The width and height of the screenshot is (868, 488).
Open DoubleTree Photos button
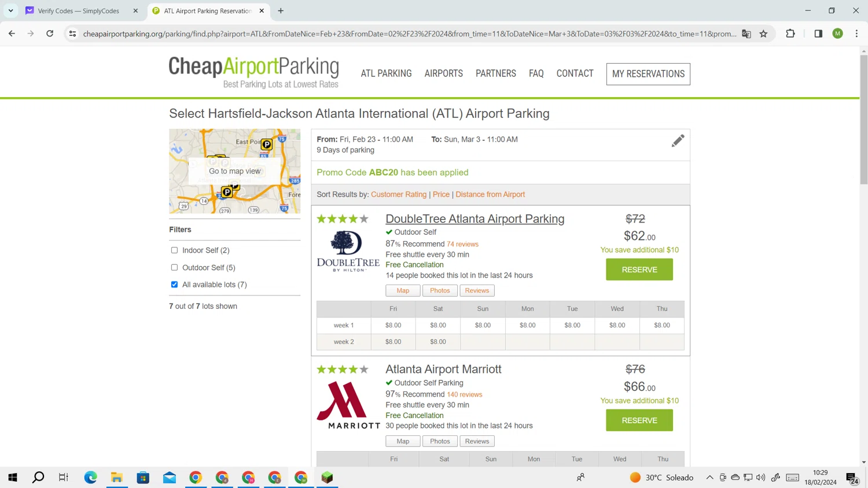[x=440, y=290]
